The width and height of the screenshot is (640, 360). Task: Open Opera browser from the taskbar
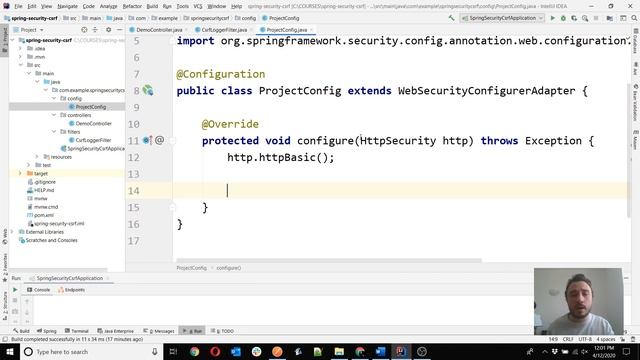(x=215, y=351)
